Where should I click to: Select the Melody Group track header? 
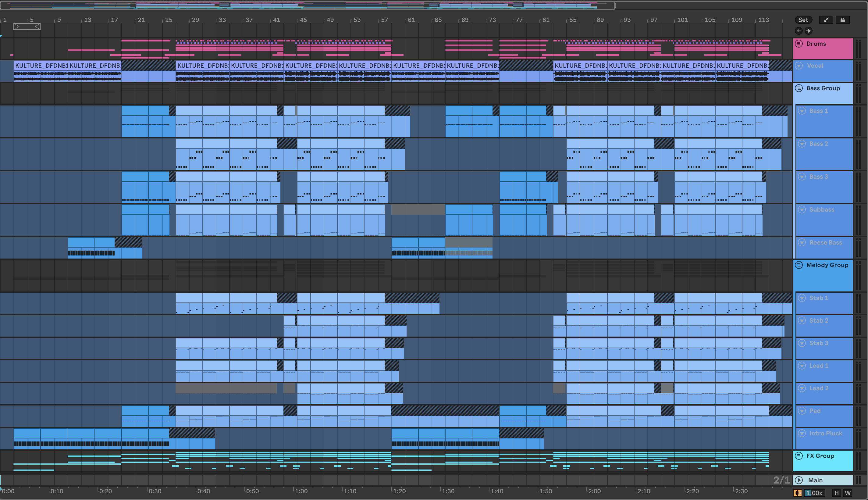point(827,265)
